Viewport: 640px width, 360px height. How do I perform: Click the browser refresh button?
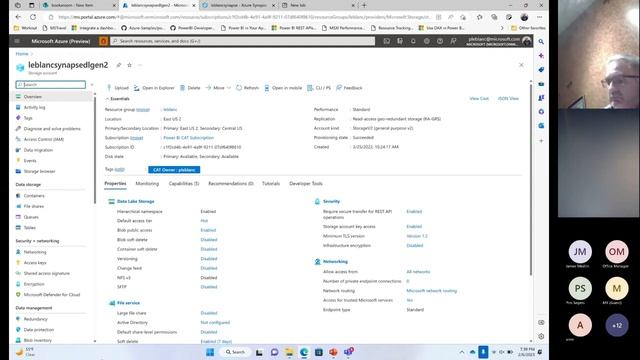click(x=33, y=17)
